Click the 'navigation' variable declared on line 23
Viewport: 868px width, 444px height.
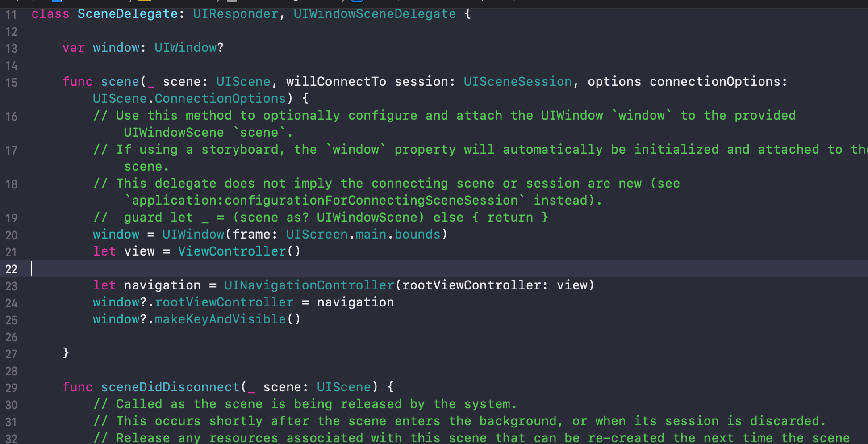[x=163, y=285]
